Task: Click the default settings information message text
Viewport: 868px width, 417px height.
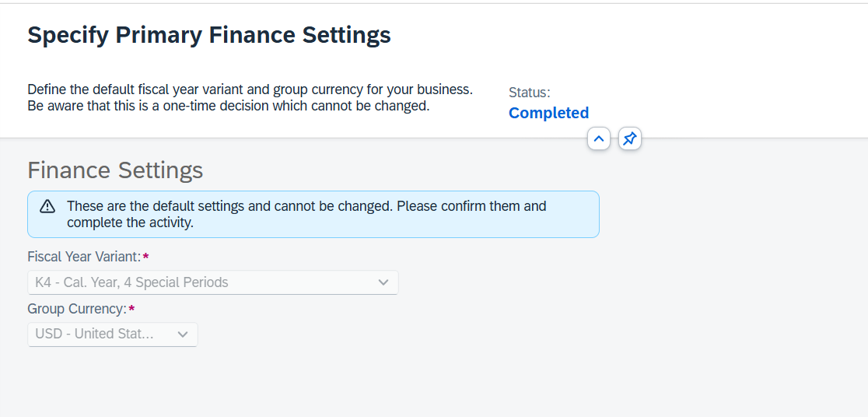Action: point(306,214)
